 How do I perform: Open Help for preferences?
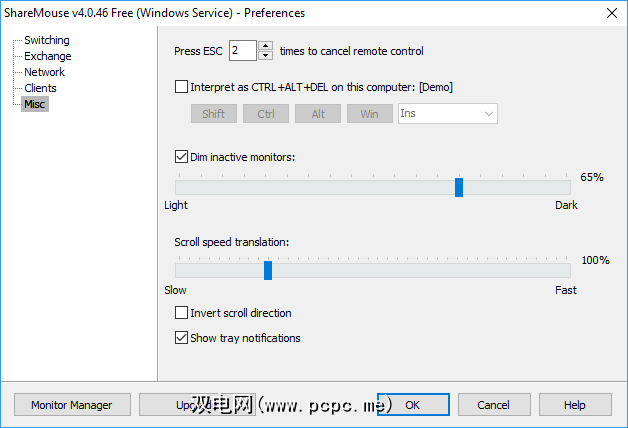point(574,405)
